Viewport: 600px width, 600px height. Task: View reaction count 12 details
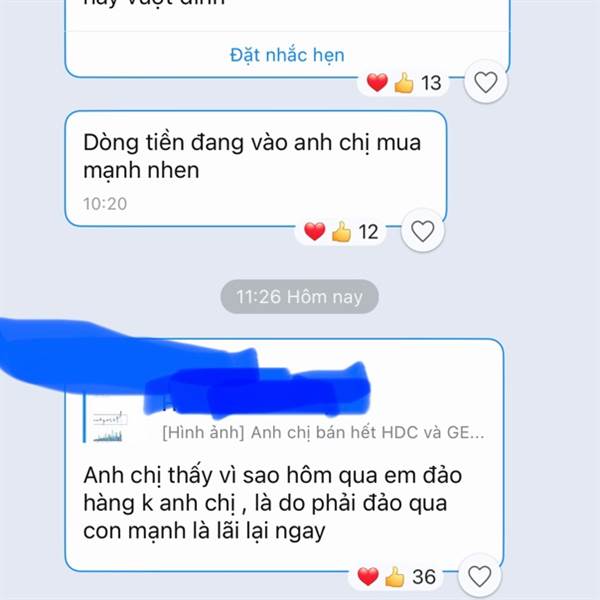[368, 232]
